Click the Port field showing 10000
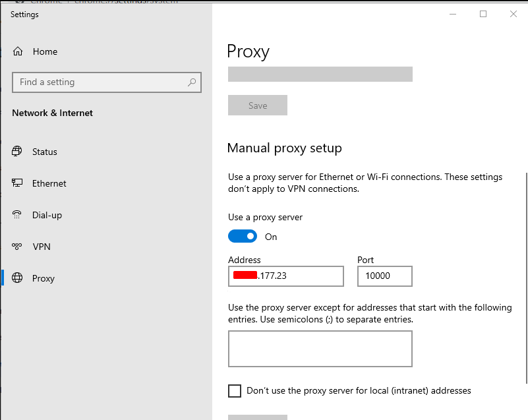The height and width of the screenshot is (420, 528). tap(385, 276)
